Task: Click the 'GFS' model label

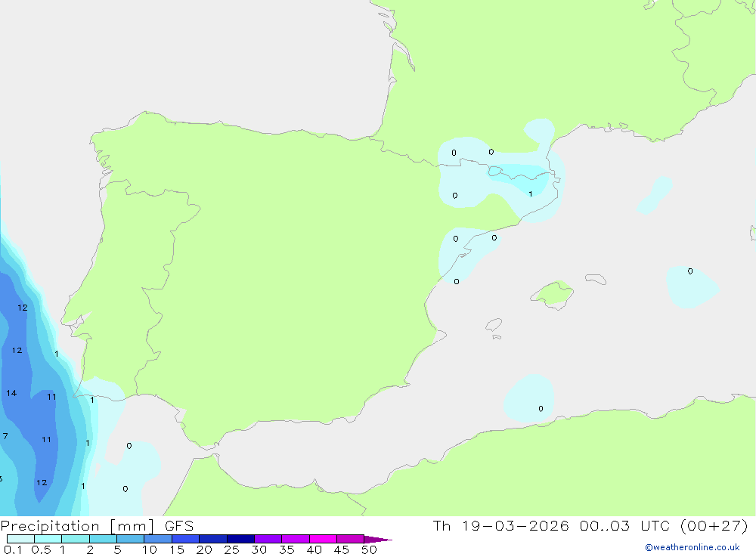Action: (179, 526)
